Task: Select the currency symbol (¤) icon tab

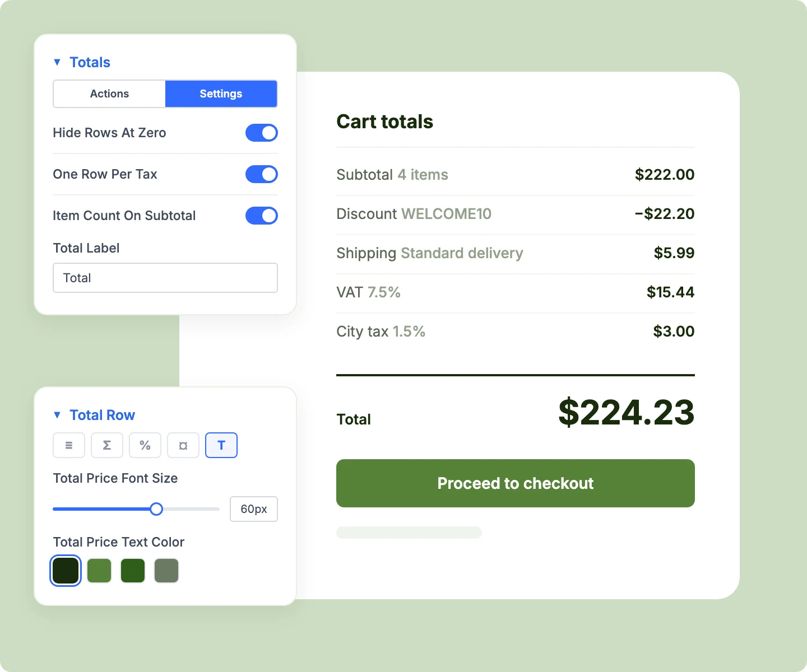Action: pos(183,445)
